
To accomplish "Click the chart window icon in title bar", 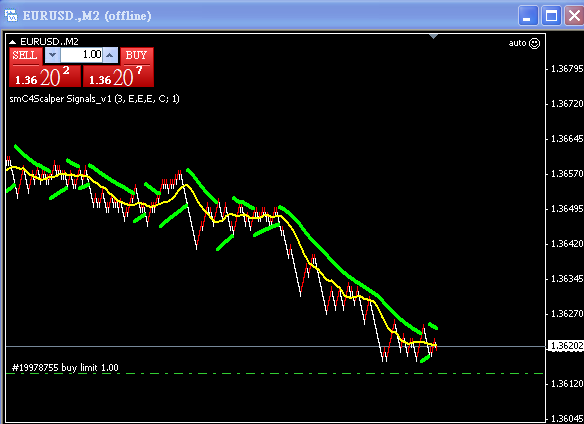I will click(10, 15).
